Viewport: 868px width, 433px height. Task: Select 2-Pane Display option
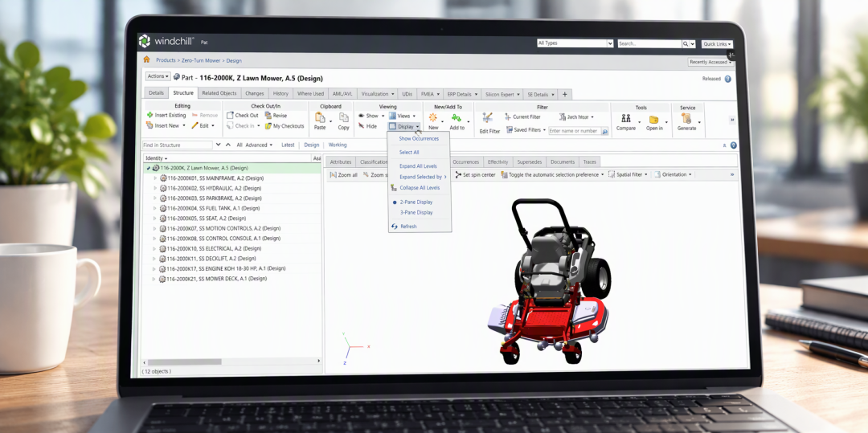pos(416,202)
